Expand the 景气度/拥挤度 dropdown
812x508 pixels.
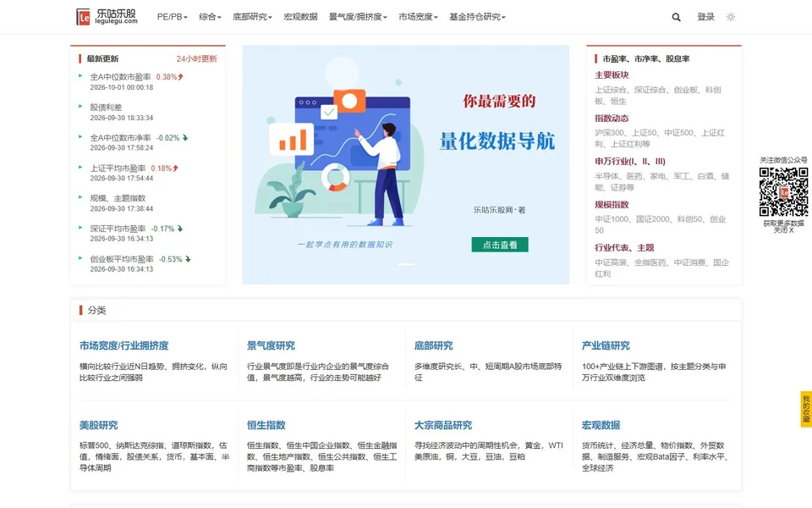358,17
